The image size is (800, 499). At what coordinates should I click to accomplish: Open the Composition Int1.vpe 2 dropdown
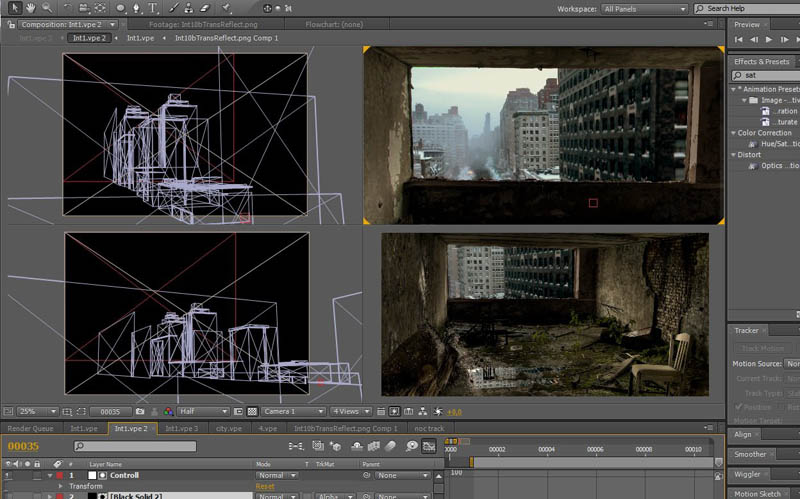coord(67,24)
